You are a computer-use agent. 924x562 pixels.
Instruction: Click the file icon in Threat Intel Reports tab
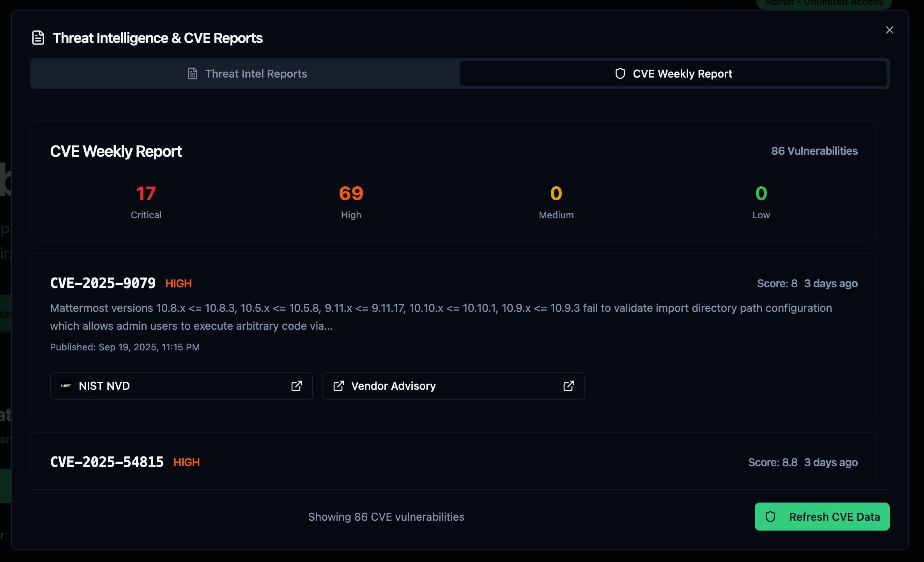pos(193,74)
